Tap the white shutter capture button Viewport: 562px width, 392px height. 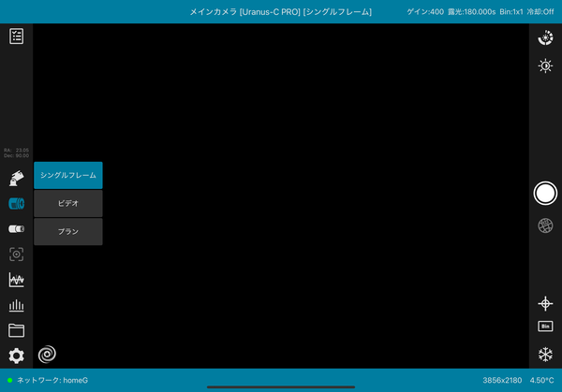point(545,194)
